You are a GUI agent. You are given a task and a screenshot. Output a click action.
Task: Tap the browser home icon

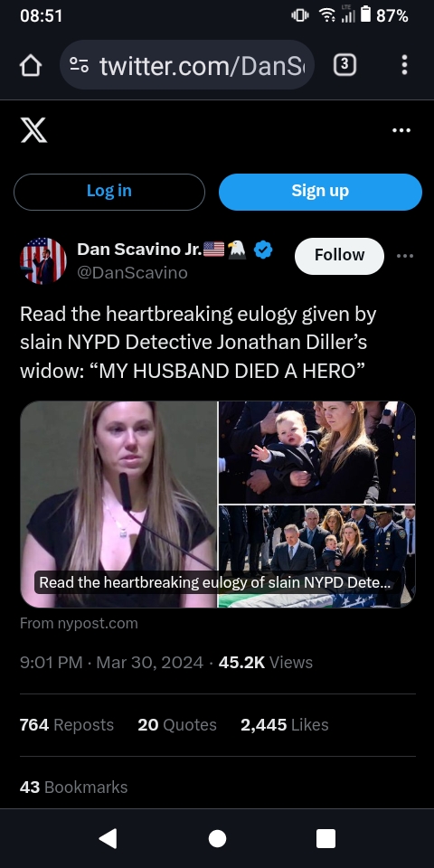point(31,66)
